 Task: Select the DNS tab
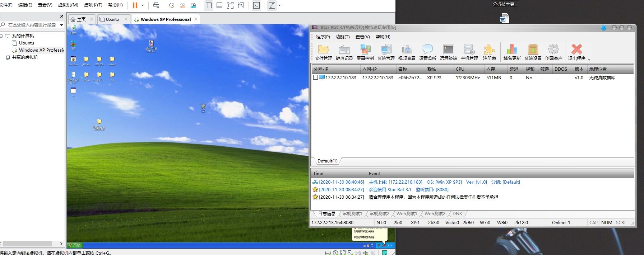(x=457, y=214)
